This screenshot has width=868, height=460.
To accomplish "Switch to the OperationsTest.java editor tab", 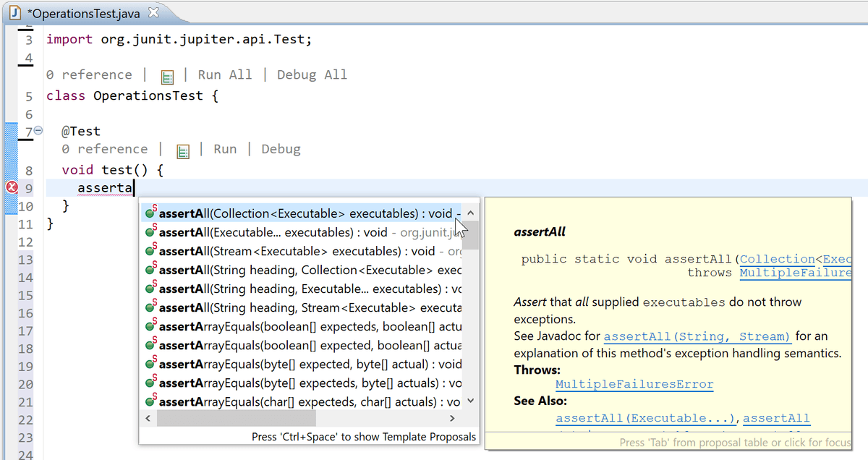I will point(84,12).
